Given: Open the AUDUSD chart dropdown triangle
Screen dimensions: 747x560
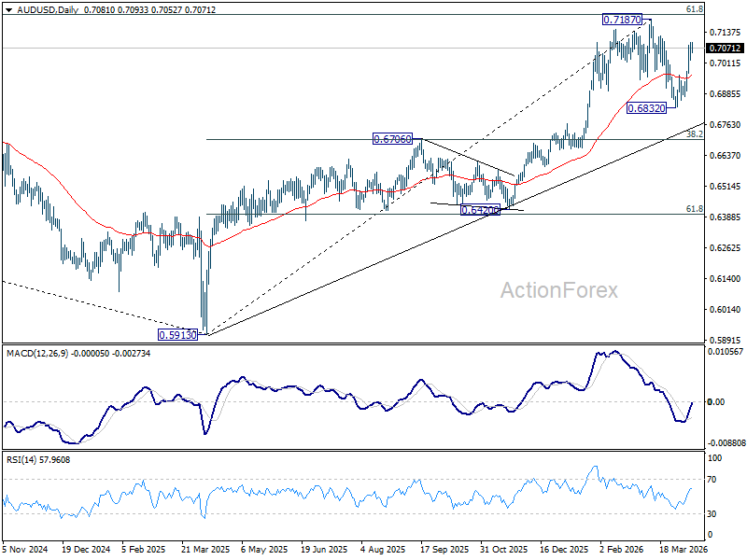Looking at the screenshot, I should (8, 10).
